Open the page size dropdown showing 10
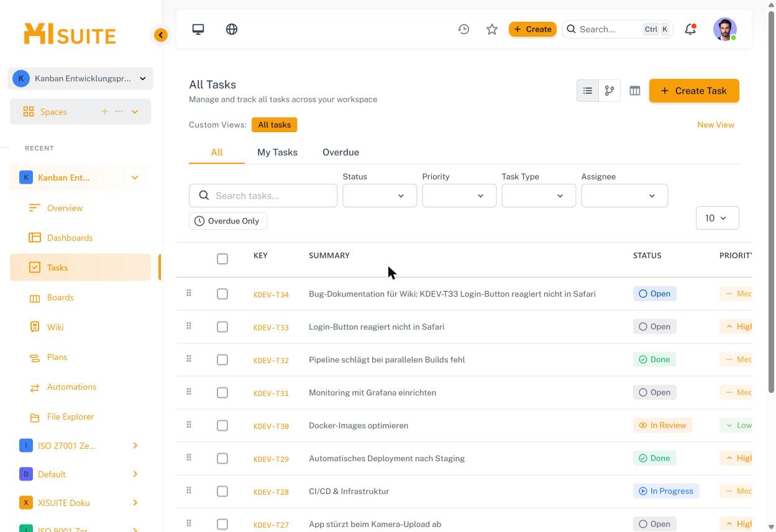 pyautogui.click(x=718, y=218)
